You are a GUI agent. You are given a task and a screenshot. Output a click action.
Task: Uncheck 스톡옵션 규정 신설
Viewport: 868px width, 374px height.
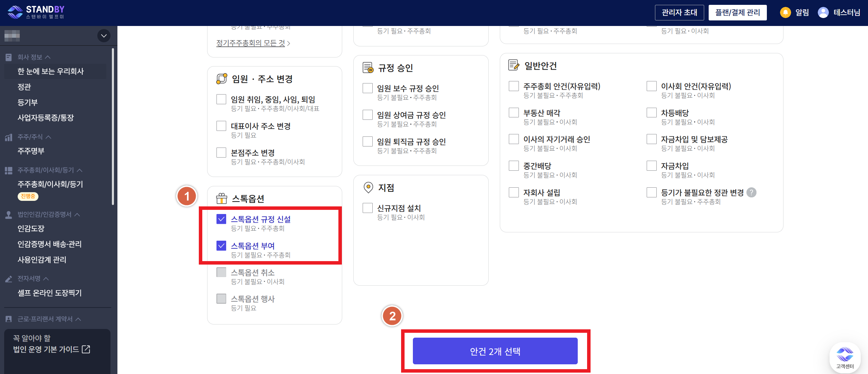221,219
